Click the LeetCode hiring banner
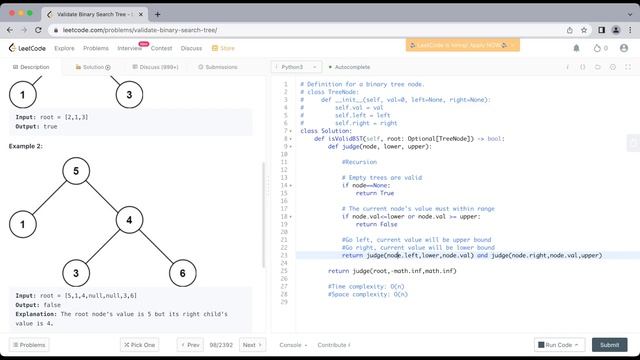 click(462, 45)
